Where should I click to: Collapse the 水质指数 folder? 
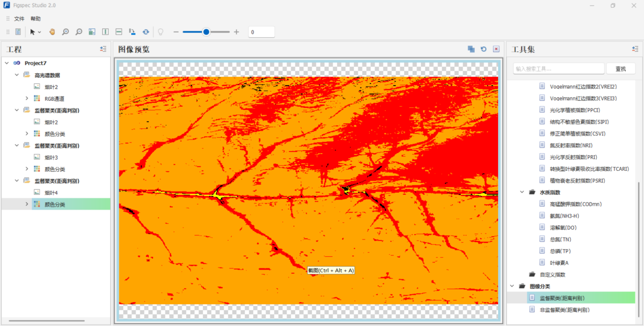[522, 192]
